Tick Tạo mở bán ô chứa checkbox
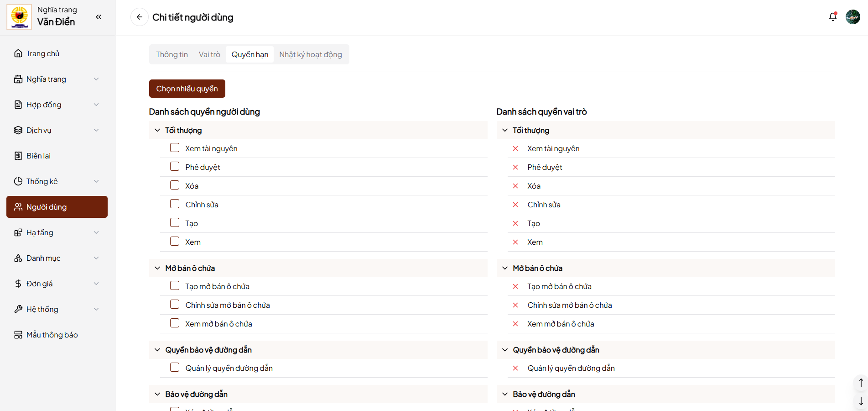This screenshot has width=868, height=411. pyautogui.click(x=175, y=286)
